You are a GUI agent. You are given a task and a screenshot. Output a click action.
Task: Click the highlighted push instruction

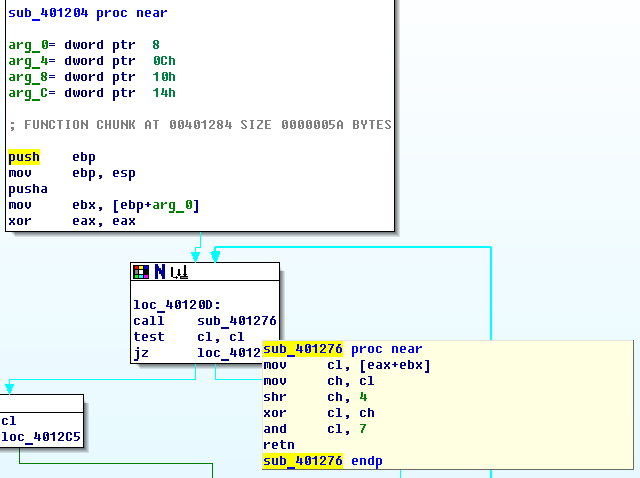point(24,157)
